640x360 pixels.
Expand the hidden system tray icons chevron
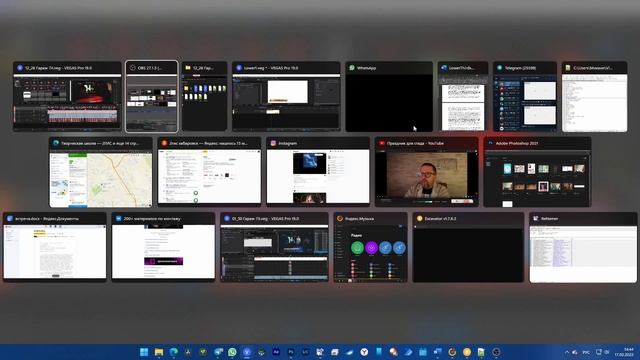pos(567,352)
